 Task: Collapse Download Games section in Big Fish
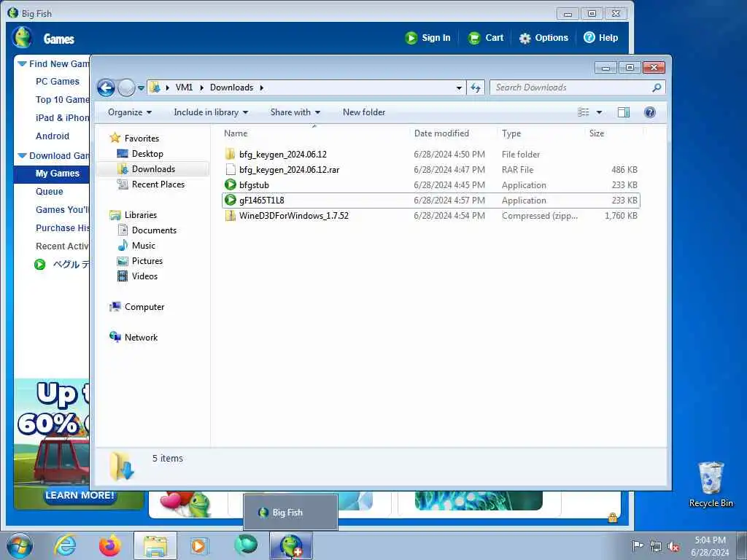(x=23, y=156)
